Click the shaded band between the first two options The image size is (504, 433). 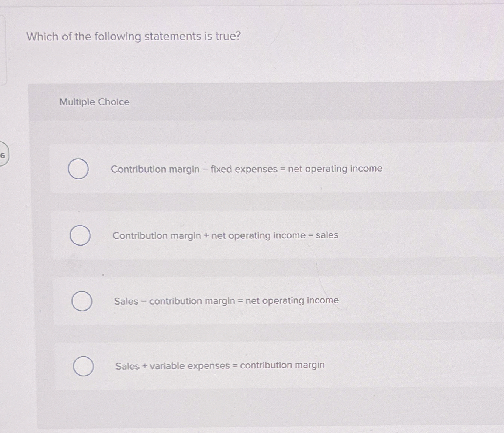click(246, 202)
